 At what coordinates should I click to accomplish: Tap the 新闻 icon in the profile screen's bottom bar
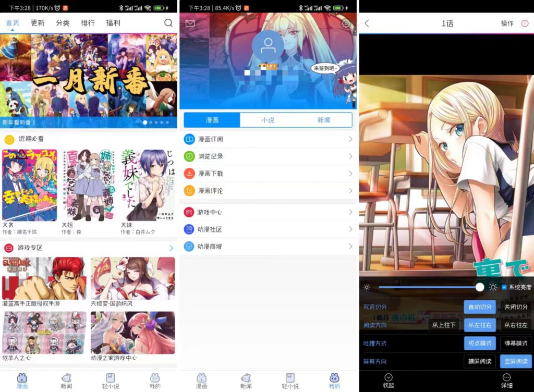[246, 378]
